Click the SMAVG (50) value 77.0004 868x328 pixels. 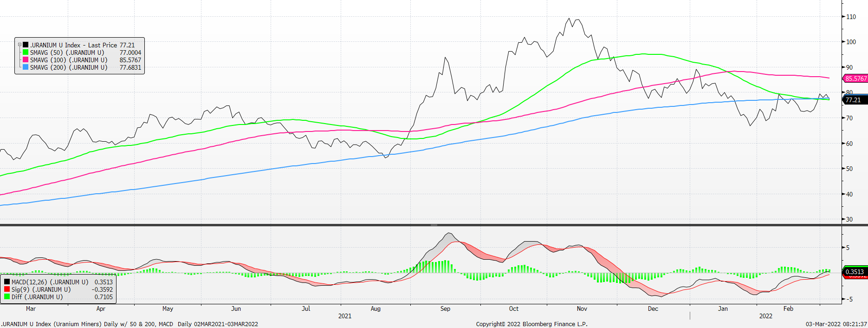130,52
